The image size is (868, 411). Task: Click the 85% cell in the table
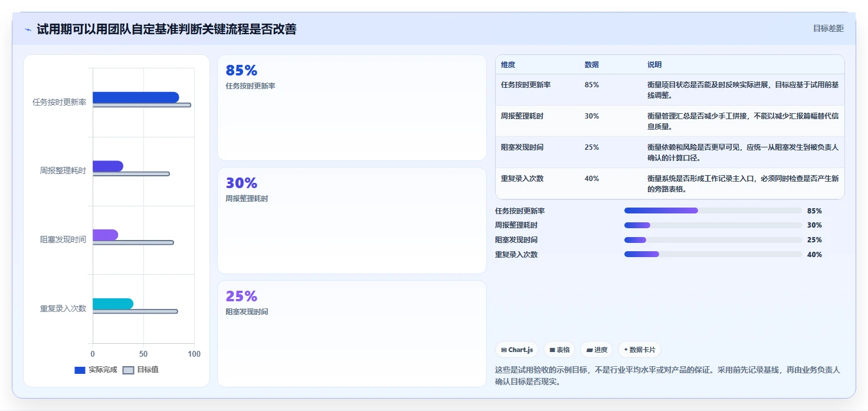592,85
